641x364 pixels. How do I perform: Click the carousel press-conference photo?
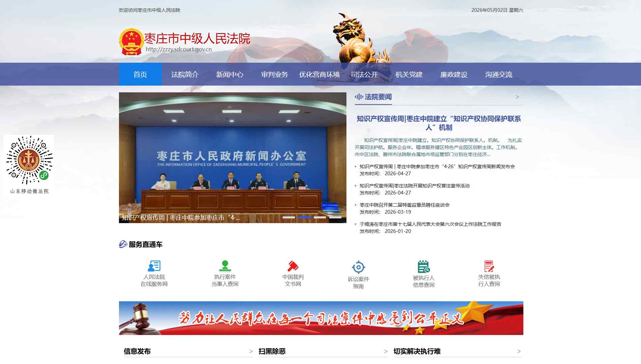(x=233, y=157)
